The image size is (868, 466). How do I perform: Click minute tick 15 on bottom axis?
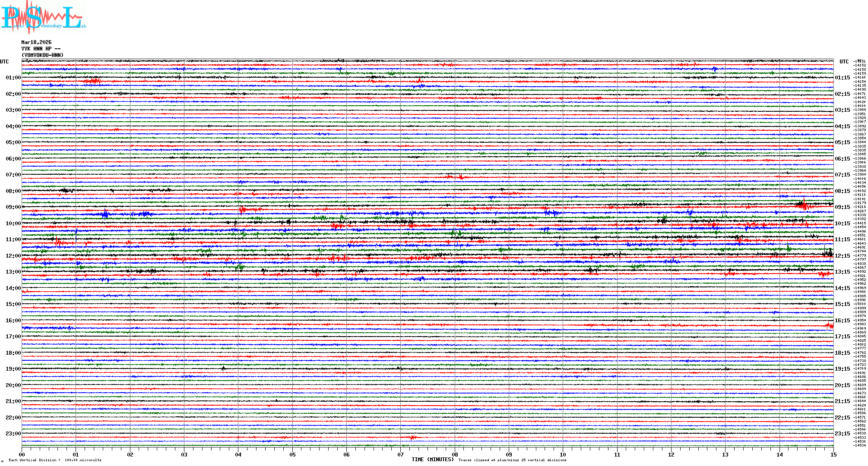833,454
